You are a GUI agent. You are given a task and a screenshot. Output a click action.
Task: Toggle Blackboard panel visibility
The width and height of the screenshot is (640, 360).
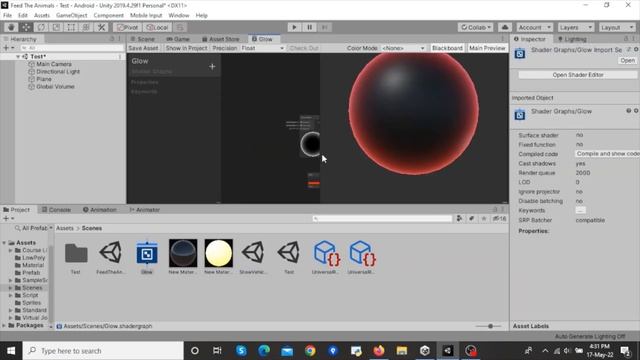pos(447,48)
